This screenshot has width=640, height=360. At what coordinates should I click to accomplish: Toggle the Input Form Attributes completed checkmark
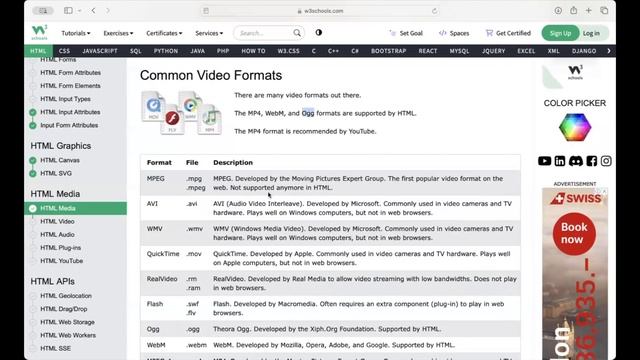tap(33, 125)
